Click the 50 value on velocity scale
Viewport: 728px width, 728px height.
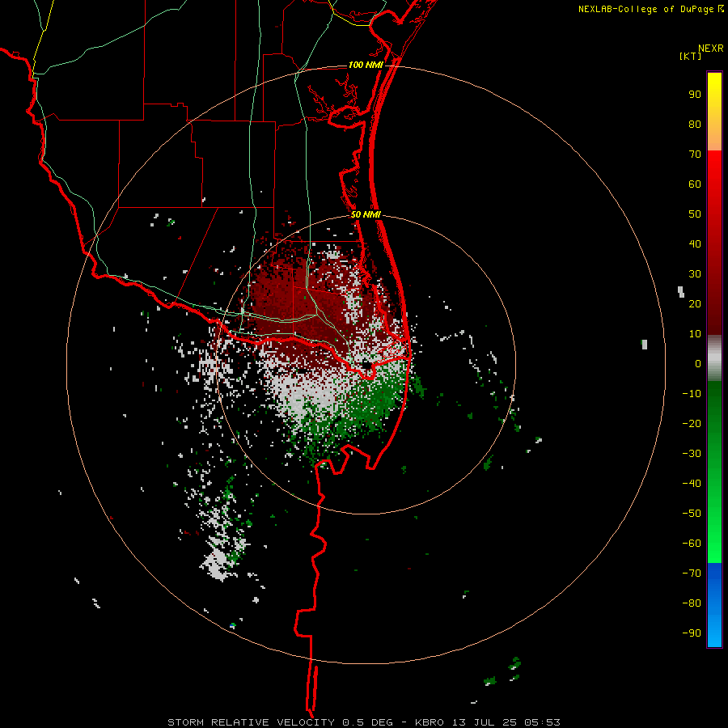point(695,214)
